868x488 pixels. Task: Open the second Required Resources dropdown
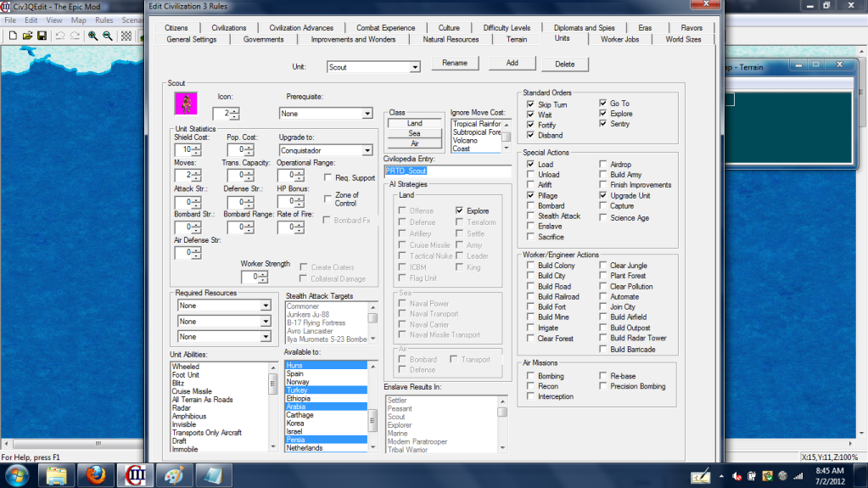tap(266, 322)
